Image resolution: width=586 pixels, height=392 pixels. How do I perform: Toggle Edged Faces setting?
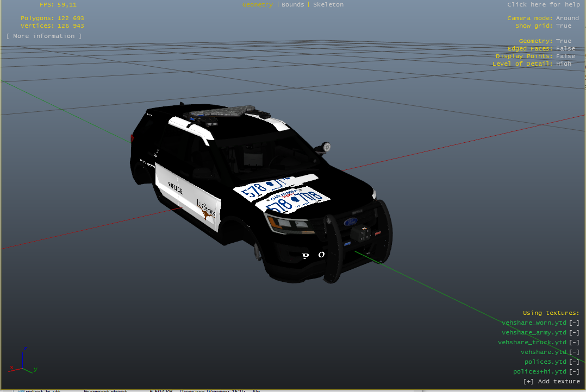pos(565,48)
